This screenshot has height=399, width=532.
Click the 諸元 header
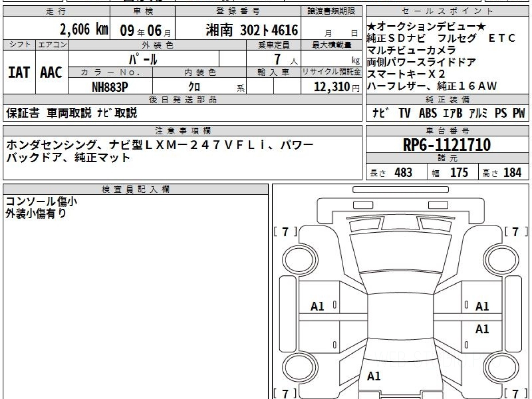[447, 158]
